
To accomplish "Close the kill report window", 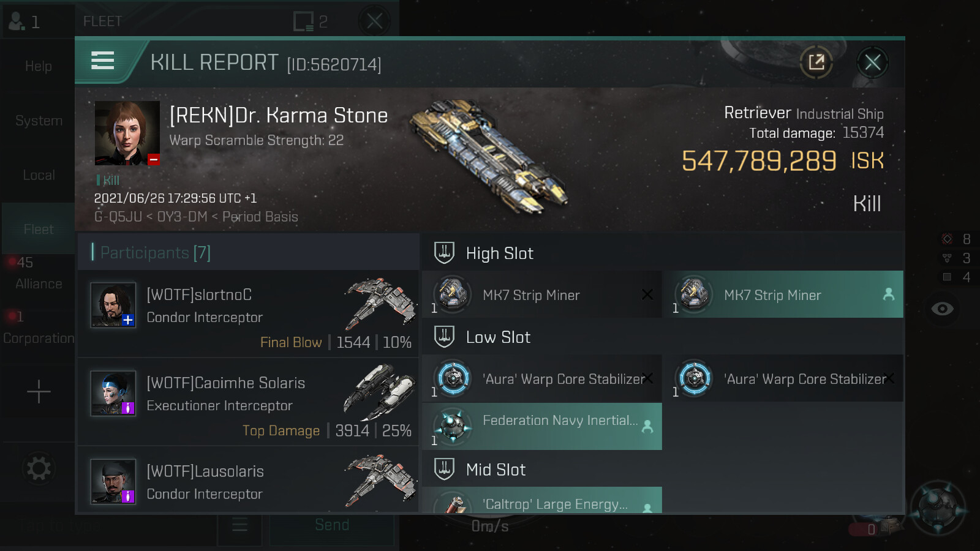I will [x=872, y=62].
